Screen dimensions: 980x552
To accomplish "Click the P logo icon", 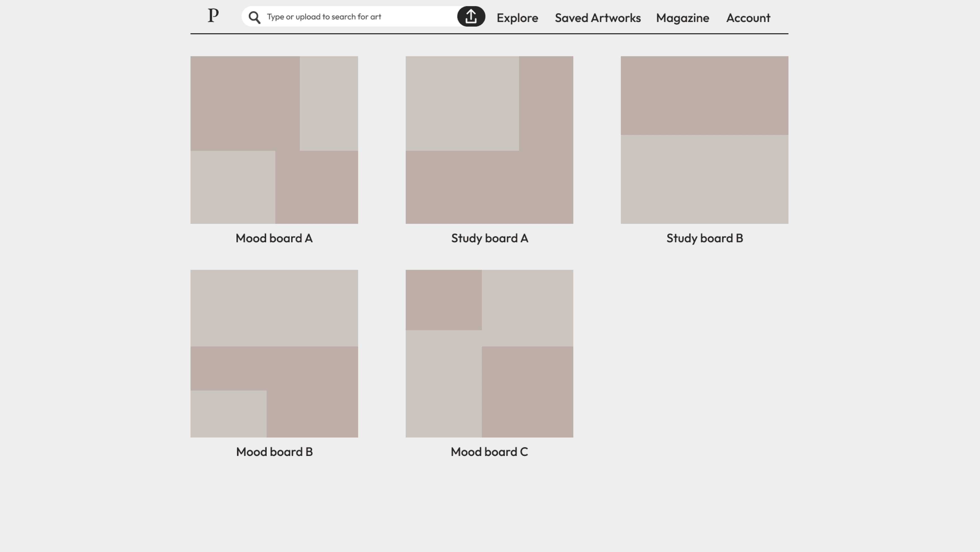I will (213, 16).
